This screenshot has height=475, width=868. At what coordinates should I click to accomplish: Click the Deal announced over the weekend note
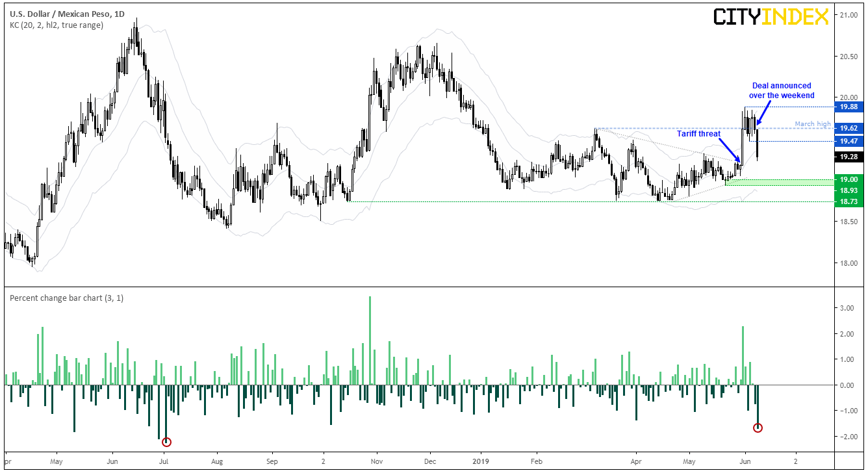click(782, 90)
